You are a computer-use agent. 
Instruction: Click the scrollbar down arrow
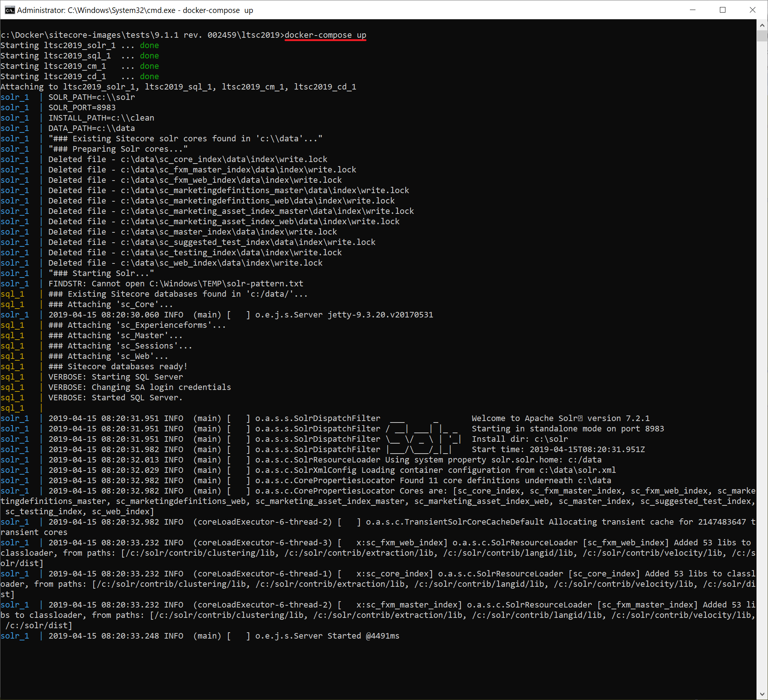pyautogui.click(x=762, y=694)
